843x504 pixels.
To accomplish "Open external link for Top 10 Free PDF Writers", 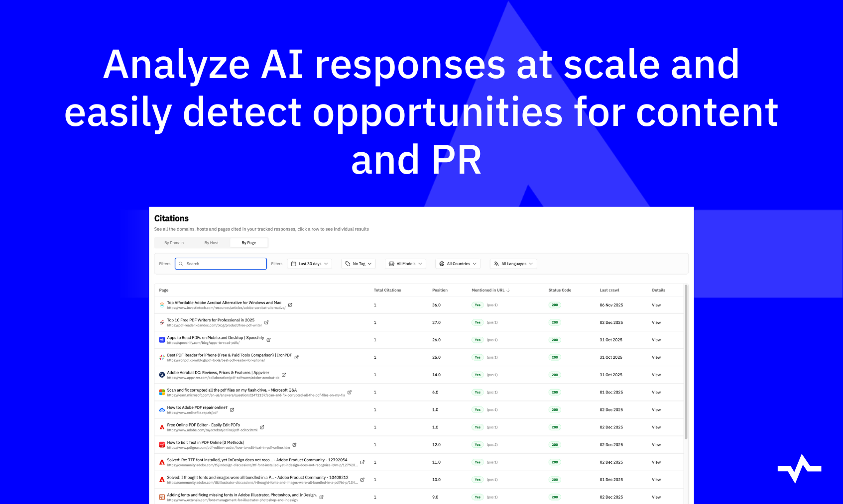I will (266, 322).
